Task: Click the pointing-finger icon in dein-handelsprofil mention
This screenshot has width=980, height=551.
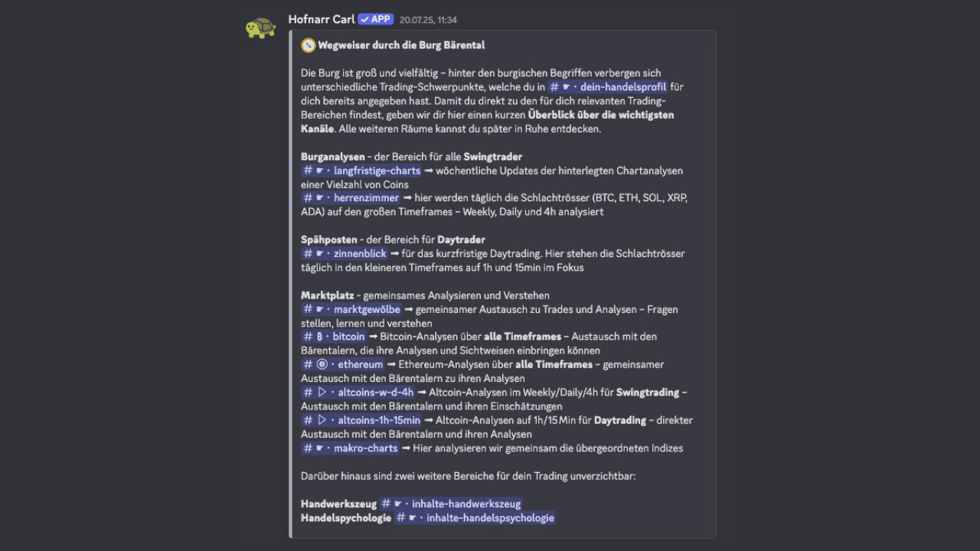Action: (564, 86)
